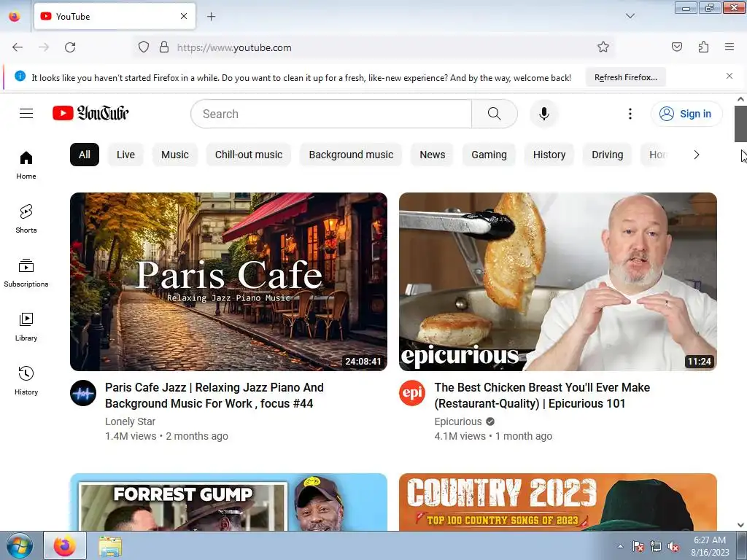Viewport: 747px width, 560px height.
Task: Select the History category chip
Action: (549, 155)
